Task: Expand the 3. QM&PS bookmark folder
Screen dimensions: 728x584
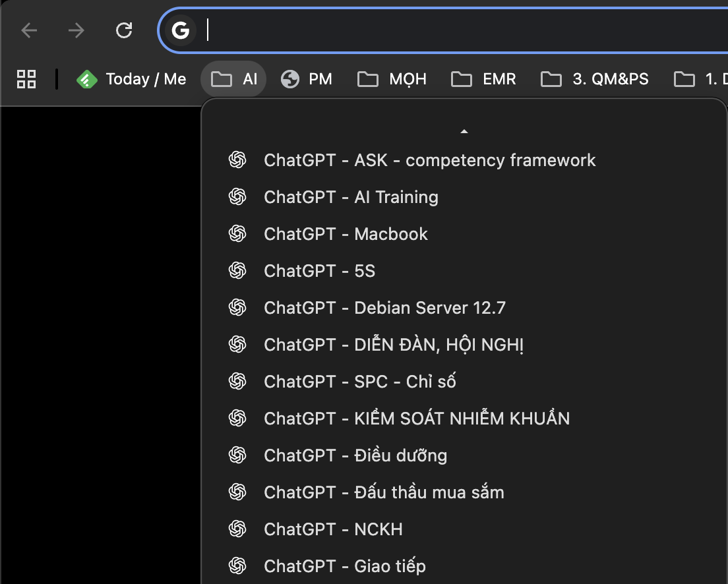Action: [595, 79]
